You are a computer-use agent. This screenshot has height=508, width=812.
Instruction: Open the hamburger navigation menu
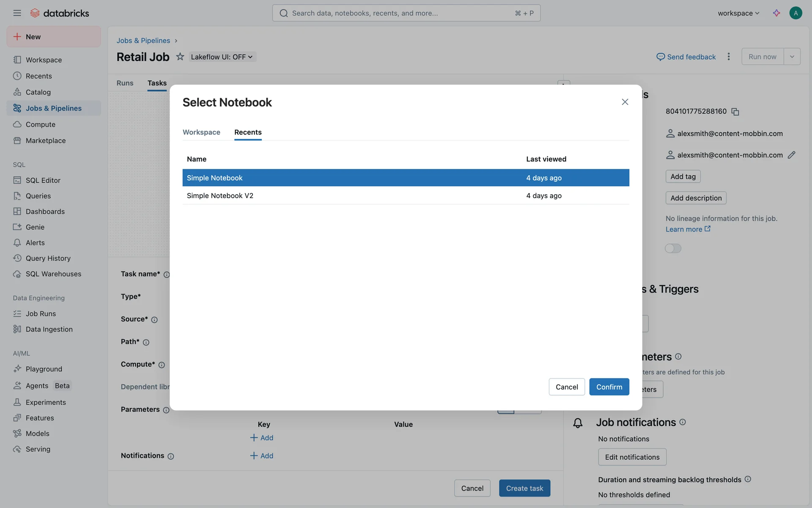coord(17,13)
